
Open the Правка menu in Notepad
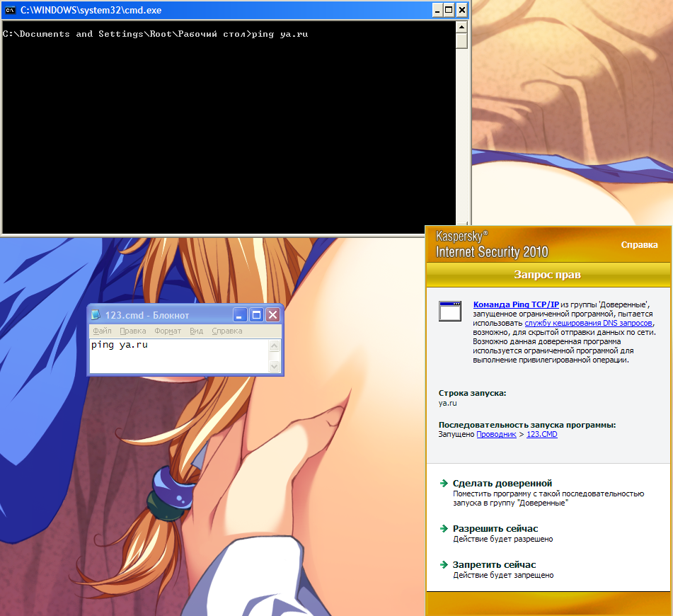132,331
